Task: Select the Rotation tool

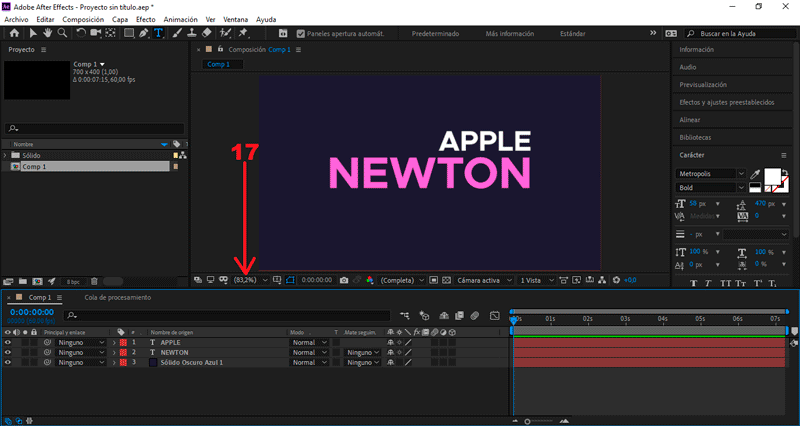Action: tap(81, 33)
